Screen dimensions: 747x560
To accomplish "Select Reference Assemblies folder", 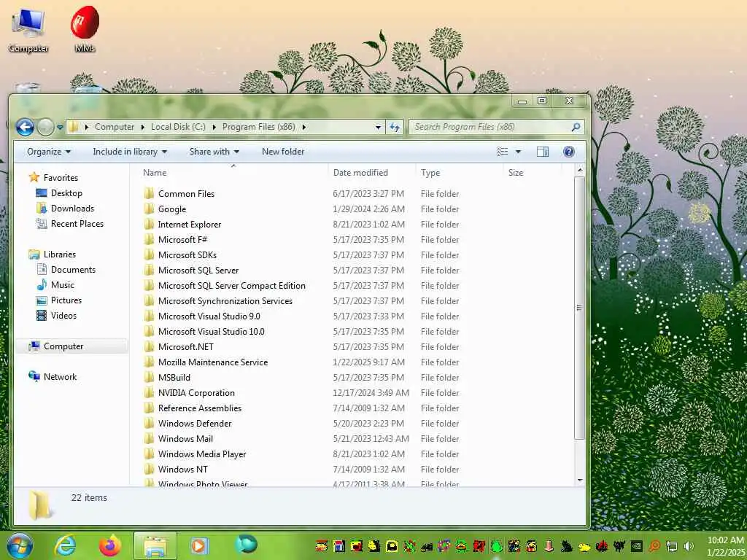I will [200, 408].
